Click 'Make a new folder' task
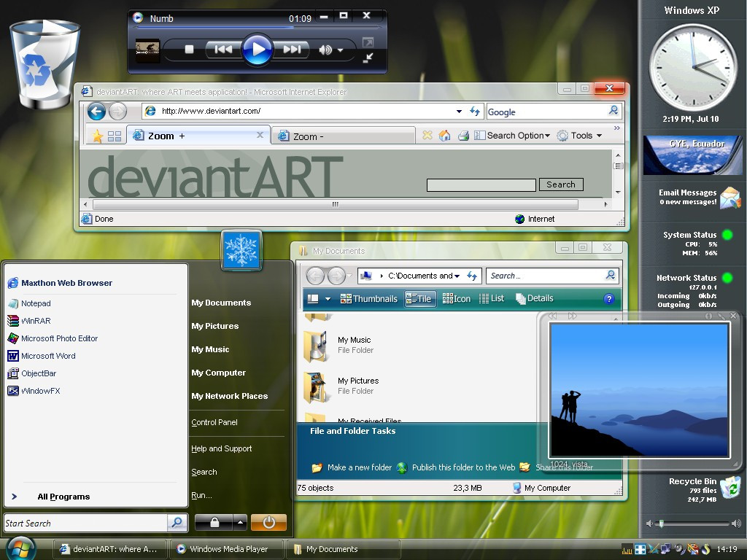The image size is (747, 560). point(352,467)
